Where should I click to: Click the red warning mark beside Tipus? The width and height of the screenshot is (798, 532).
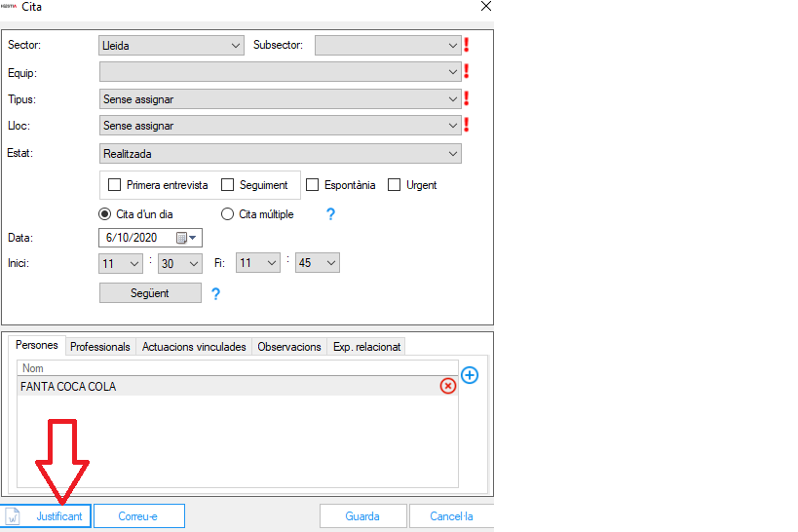coord(467,98)
